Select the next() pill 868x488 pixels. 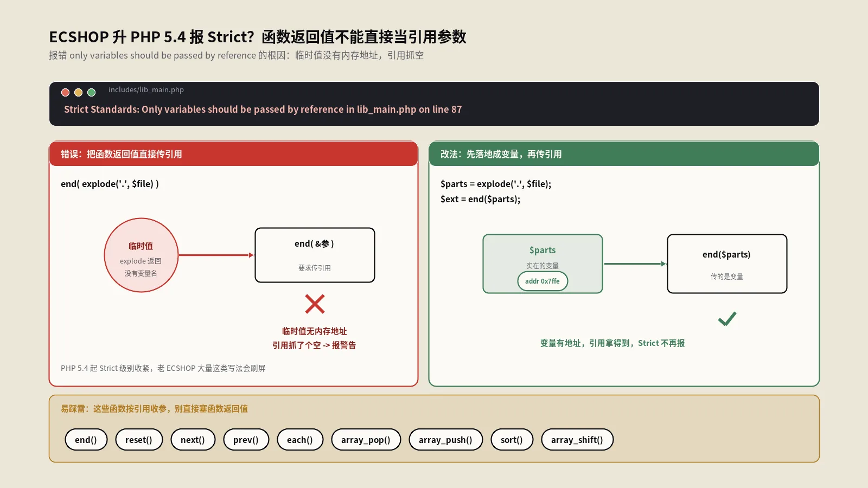pyautogui.click(x=193, y=440)
